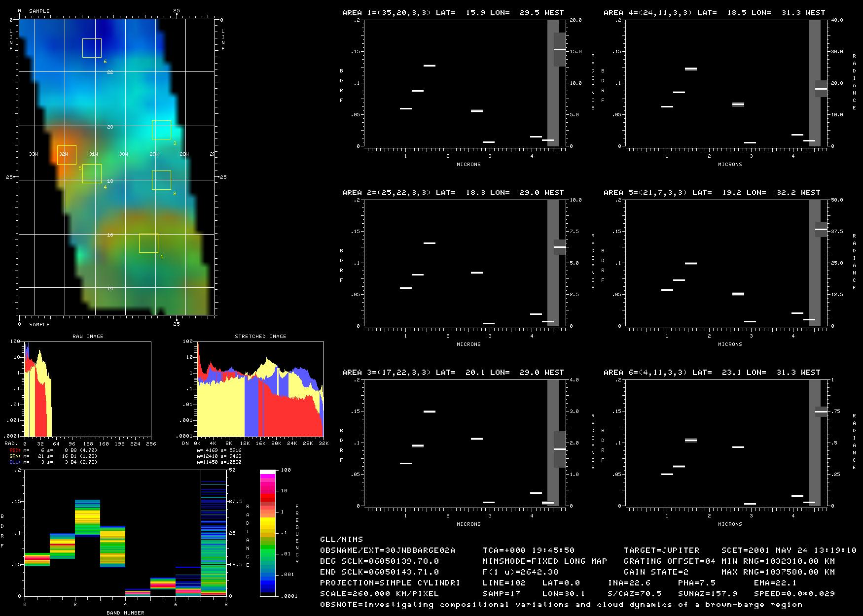
Task: Click the F(1 u)=2642.38 value
Action: click(521, 572)
